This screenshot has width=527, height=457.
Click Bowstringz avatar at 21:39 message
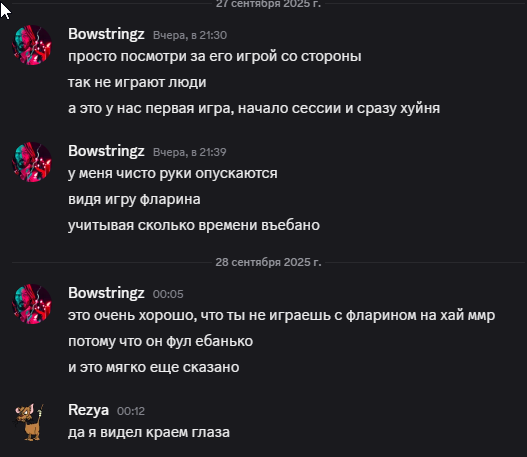(x=32, y=162)
